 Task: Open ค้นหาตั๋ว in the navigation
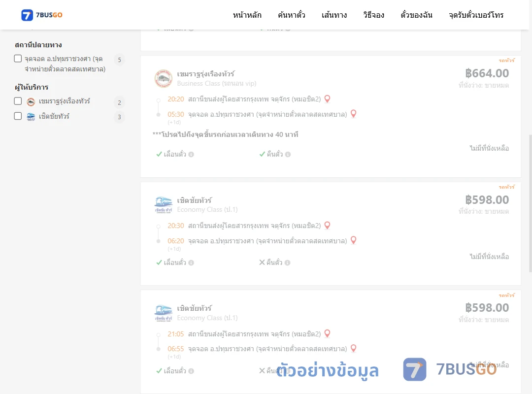click(x=292, y=15)
